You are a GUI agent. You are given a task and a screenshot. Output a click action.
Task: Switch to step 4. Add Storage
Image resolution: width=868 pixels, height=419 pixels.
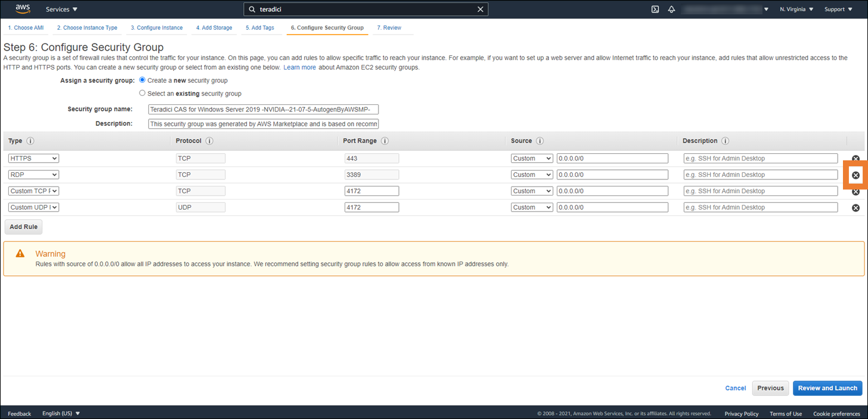pos(214,27)
